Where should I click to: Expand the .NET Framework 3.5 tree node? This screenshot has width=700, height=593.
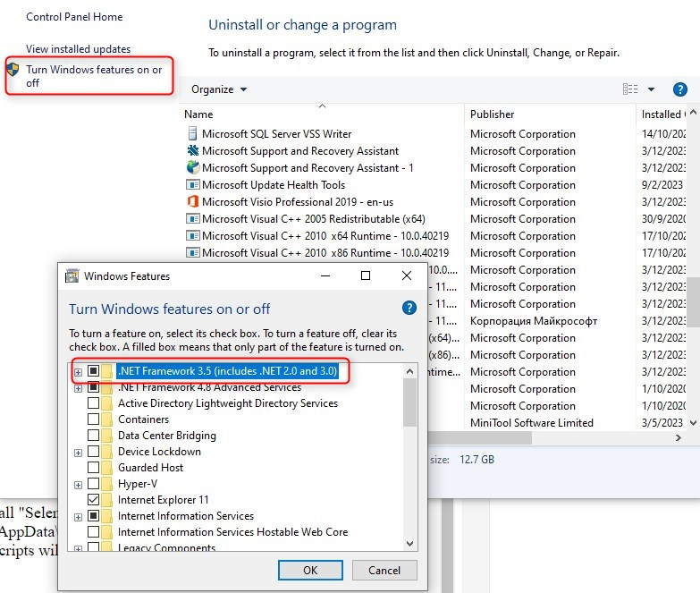pyautogui.click(x=78, y=372)
